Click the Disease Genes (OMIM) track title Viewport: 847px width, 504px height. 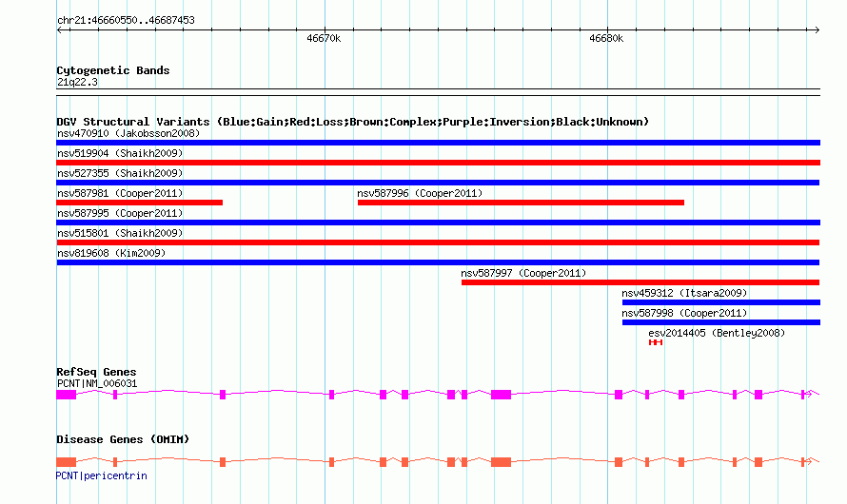click(x=123, y=439)
